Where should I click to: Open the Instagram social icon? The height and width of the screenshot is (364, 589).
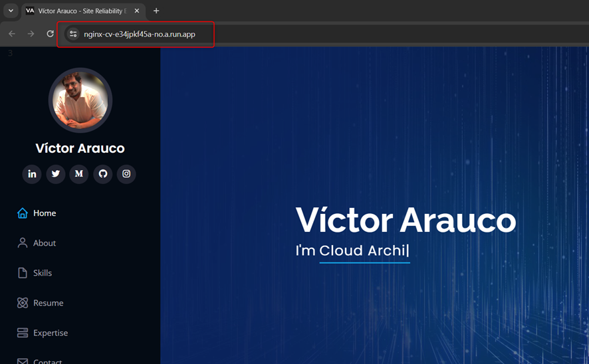[x=126, y=174]
